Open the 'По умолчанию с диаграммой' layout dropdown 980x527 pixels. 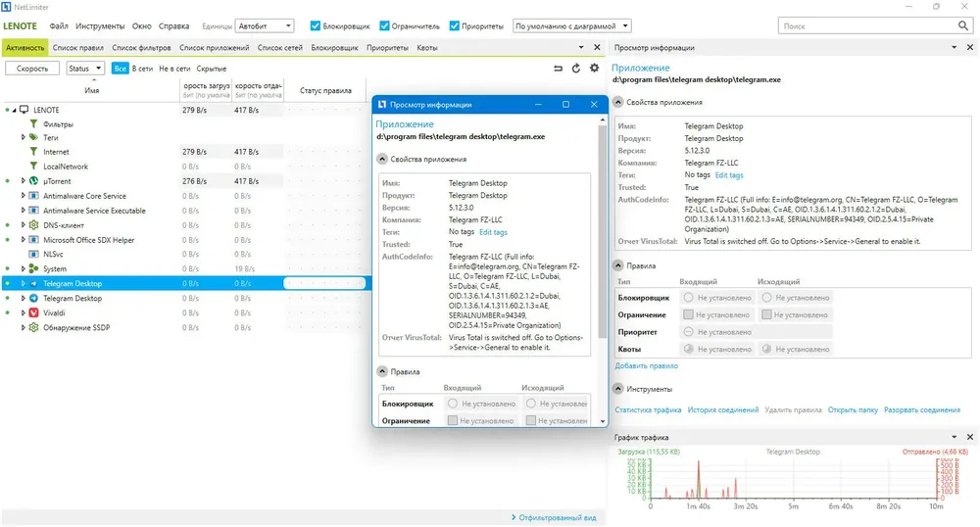[571, 26]
